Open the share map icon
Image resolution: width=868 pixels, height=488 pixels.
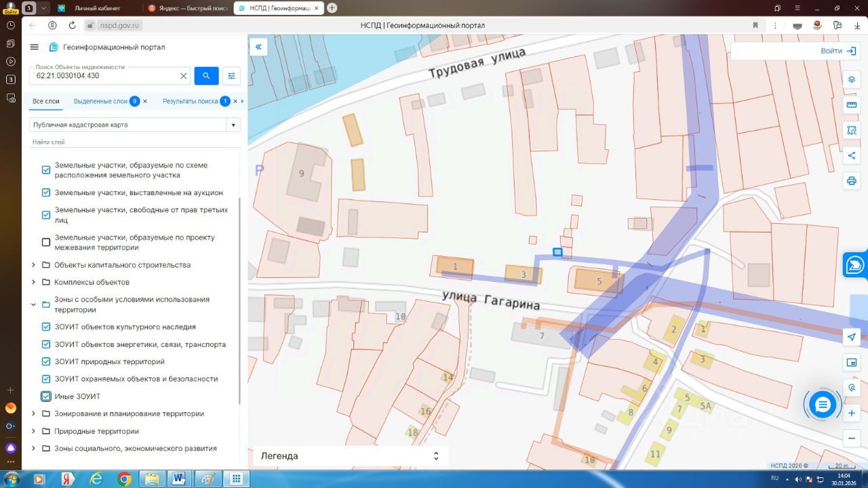(x=852, y=156)
